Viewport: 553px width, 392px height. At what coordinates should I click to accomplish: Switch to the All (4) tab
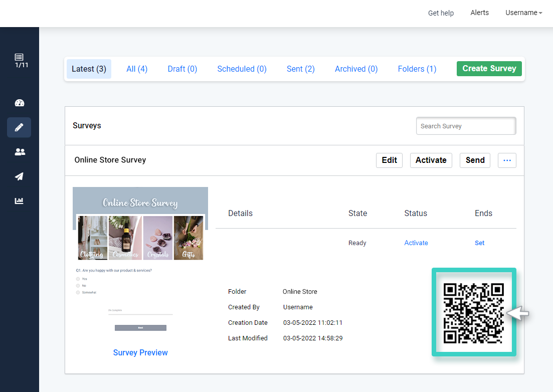[137, 69]
